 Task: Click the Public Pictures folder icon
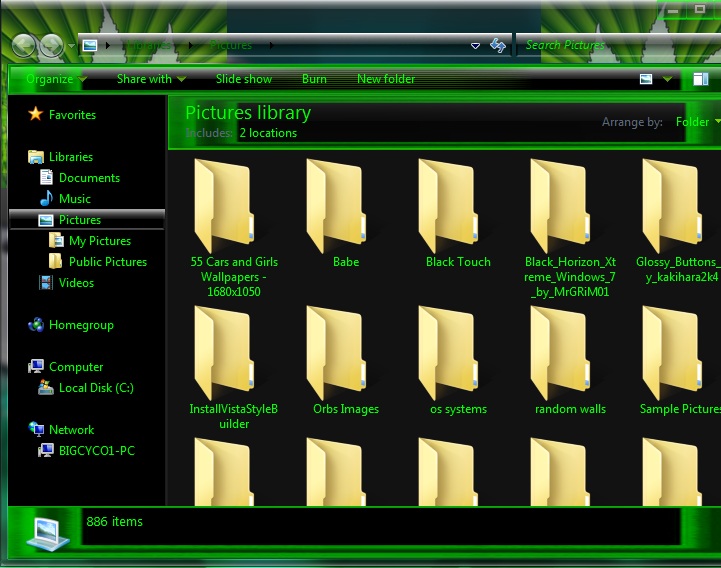56,261
